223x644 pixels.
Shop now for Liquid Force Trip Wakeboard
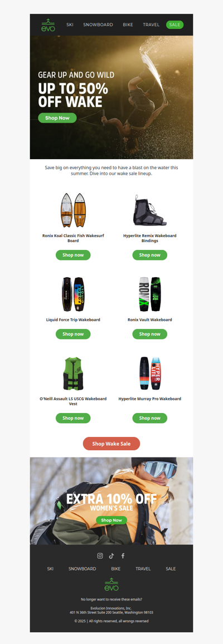[x=73, y=334]
